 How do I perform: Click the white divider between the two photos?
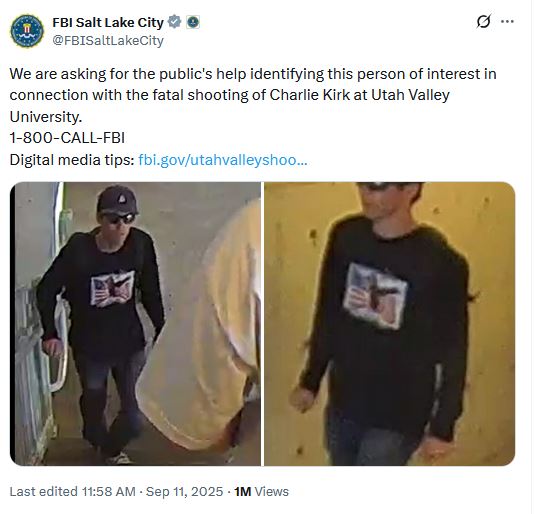[x=262, y=323]
